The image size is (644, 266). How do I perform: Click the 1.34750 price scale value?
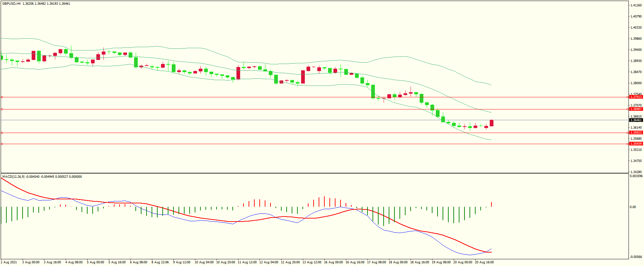[636, 161]
